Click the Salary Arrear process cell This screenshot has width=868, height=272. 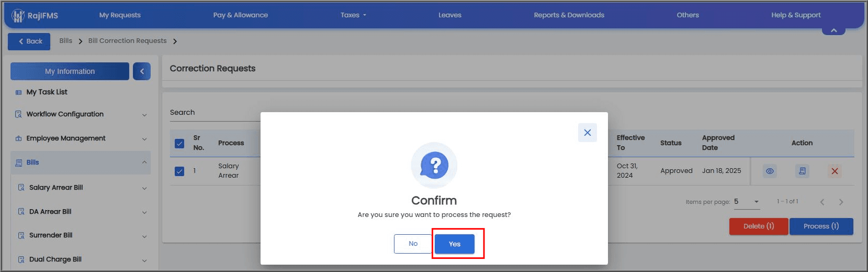pyautogui.click(x=229, y=171)
